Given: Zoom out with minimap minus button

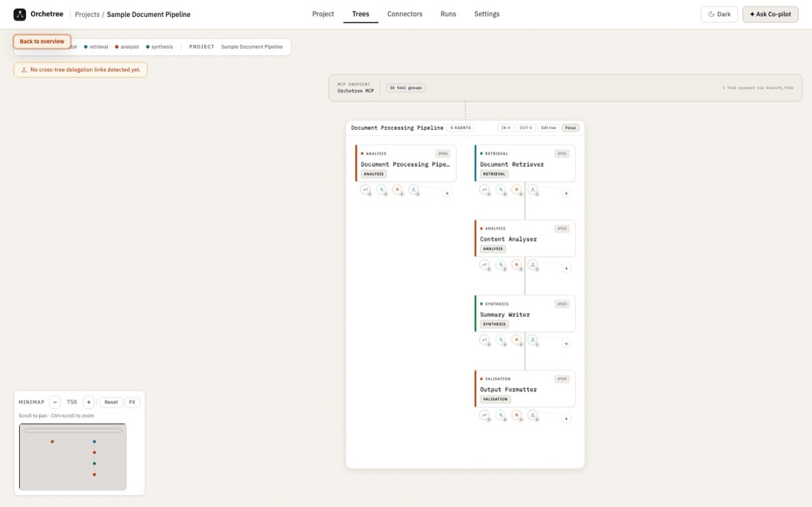Looking at the screenshot, I should [55, 402].
